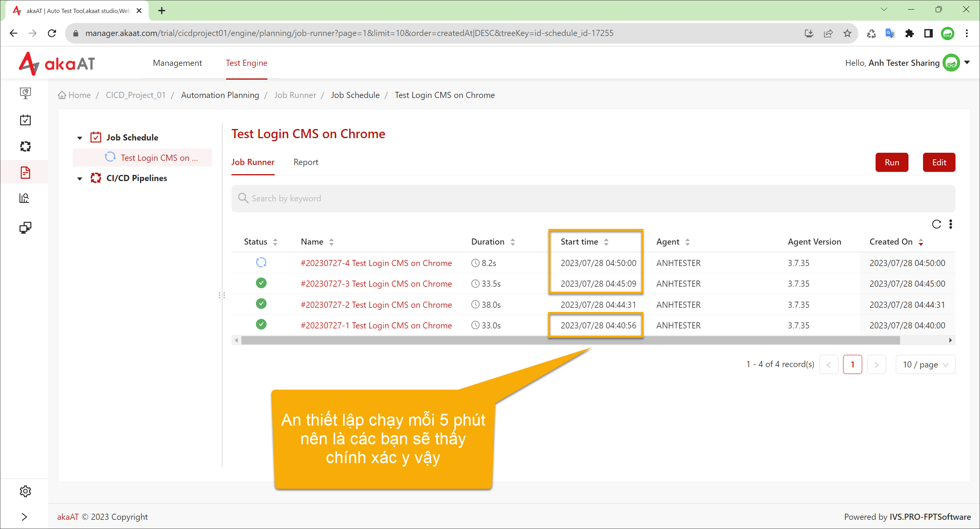Open the CI/CD cycle sidebar icon
The height and width of the screenshot is (529, 980).
click(x=25, y=146)
